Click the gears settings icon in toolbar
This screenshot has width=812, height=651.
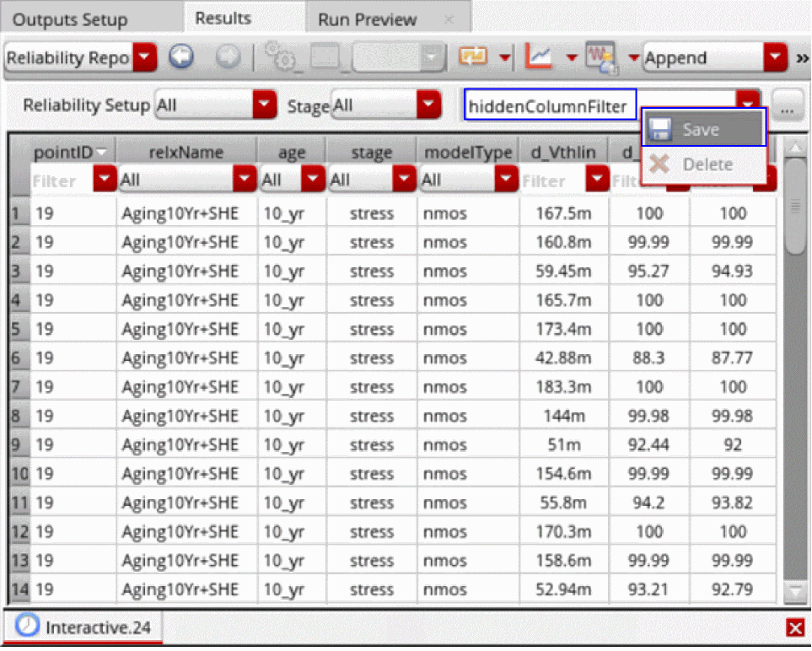[278, 57]
